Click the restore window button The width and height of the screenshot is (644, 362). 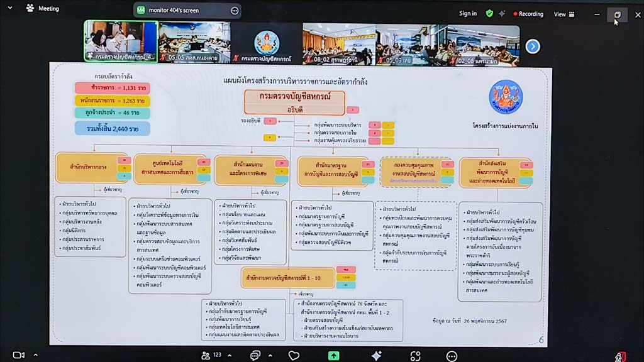618,15
